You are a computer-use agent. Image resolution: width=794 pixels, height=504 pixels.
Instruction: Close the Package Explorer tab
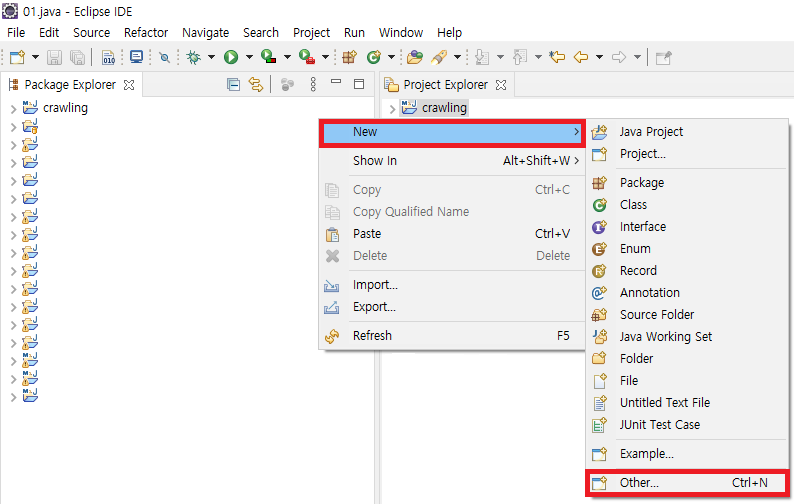coord(129,85)
